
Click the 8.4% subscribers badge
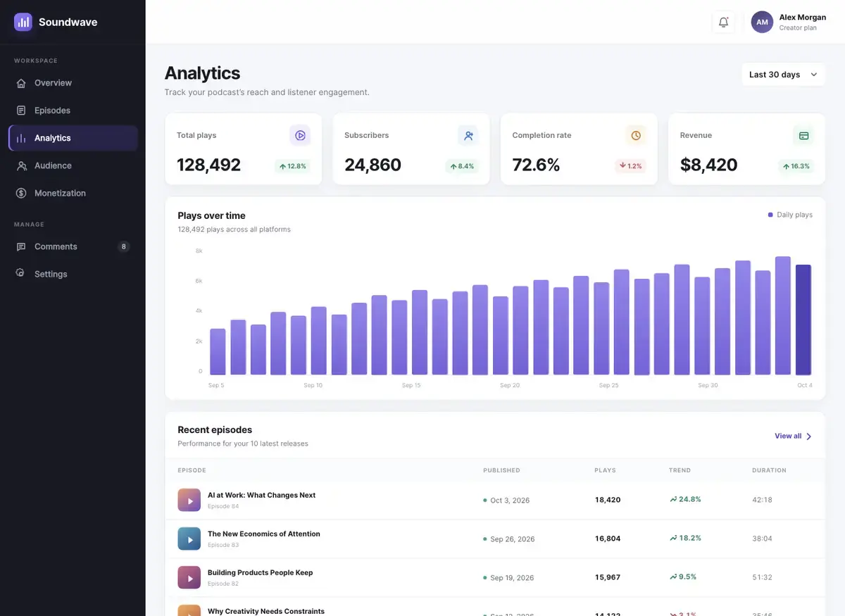click(x=461, y=167)
